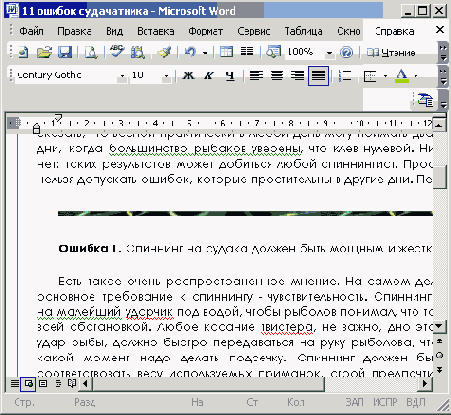Apply the font color A
This screenshot has height=415, width=451.
[402, 76]
